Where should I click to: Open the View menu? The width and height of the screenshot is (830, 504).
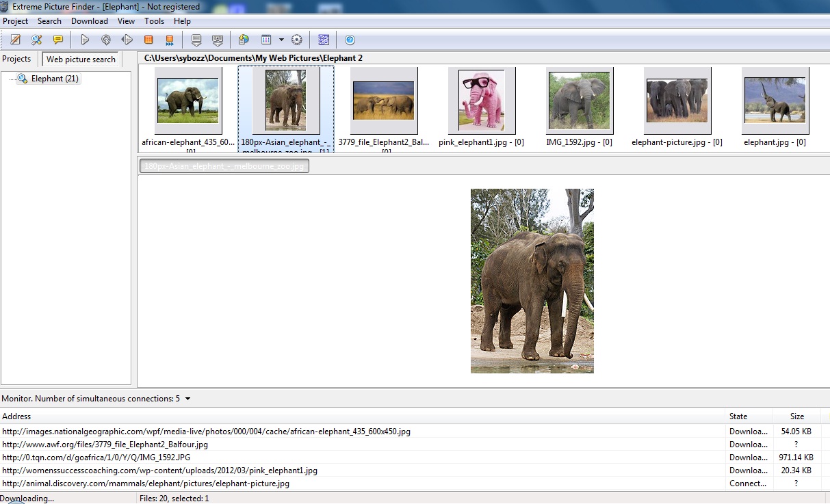click(126, 21)
